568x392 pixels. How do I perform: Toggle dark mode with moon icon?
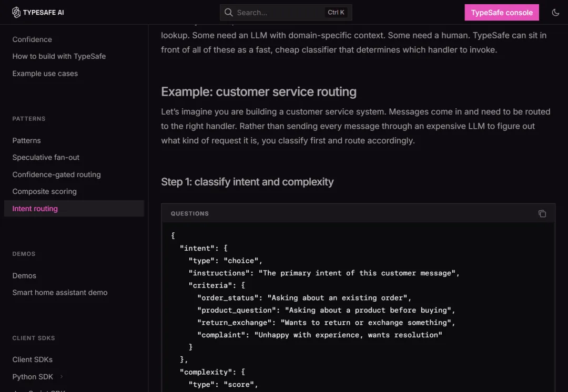point(555,13)
